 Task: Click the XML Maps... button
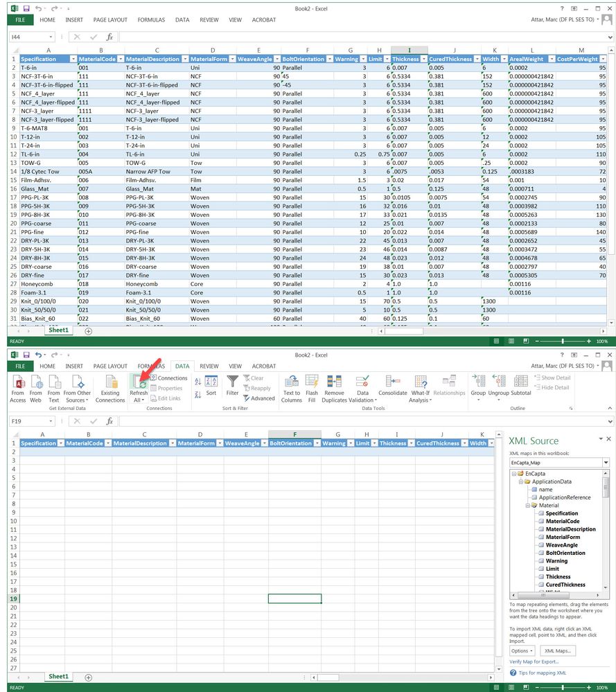[558, 650]
